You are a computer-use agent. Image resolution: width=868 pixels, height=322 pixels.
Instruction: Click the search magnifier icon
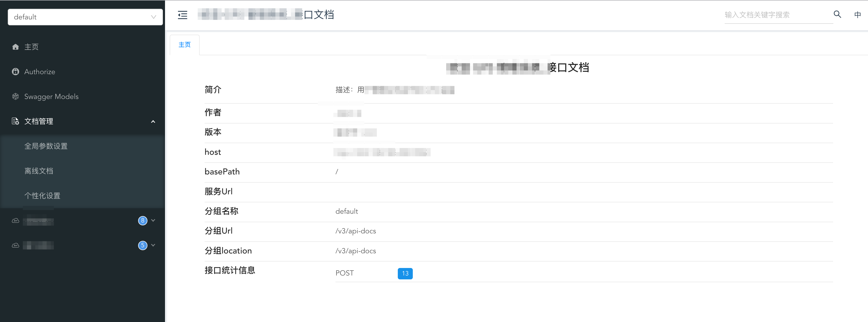pos(836,15)
